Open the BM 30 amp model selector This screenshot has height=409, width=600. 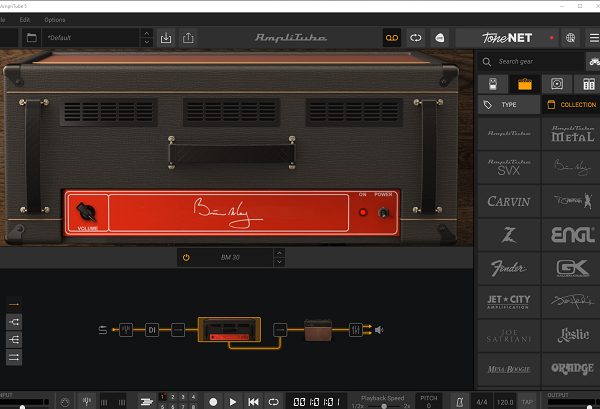point(230,257)
